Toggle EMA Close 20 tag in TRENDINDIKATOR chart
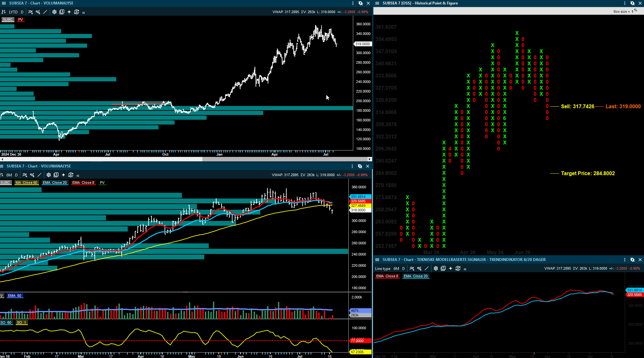Viewport: 644px width, 358px height. 416,276
